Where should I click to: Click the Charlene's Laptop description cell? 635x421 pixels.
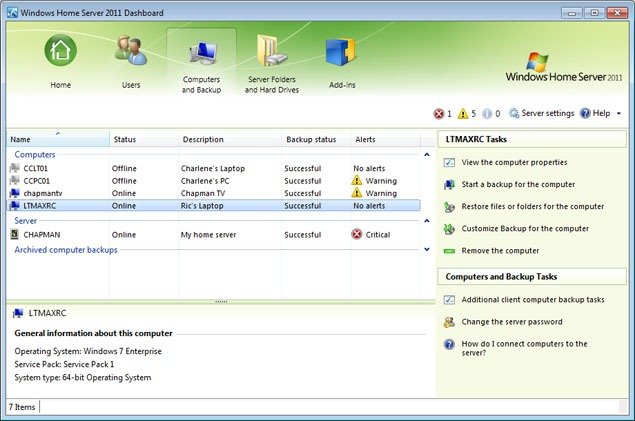(x=213, y=168)
